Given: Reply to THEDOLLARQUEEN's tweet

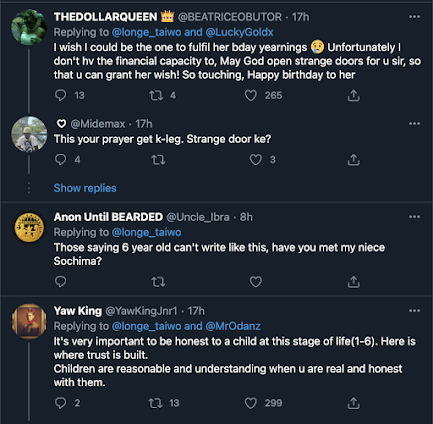Looking at the screenshot, I should pos(60,95).
